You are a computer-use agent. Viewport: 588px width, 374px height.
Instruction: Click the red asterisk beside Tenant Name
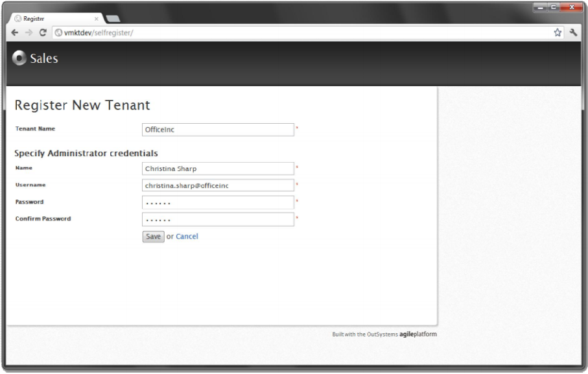[x=296, y=127]
